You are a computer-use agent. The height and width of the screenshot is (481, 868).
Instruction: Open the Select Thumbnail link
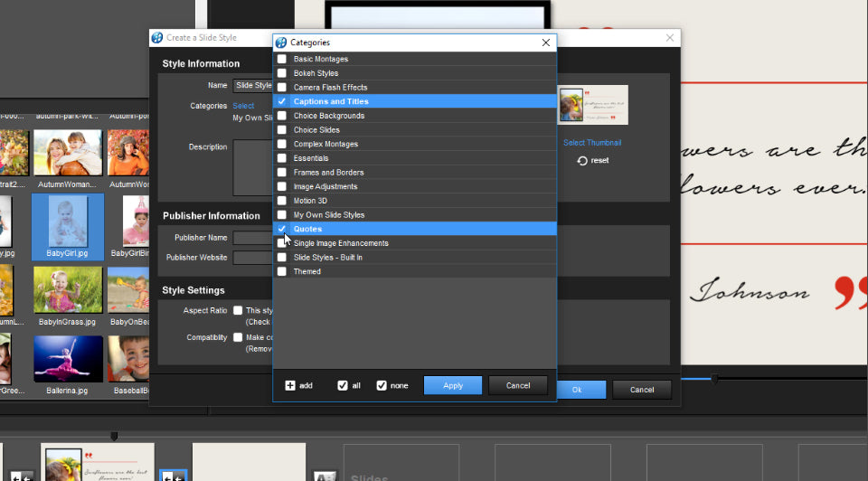coord(592,143)
